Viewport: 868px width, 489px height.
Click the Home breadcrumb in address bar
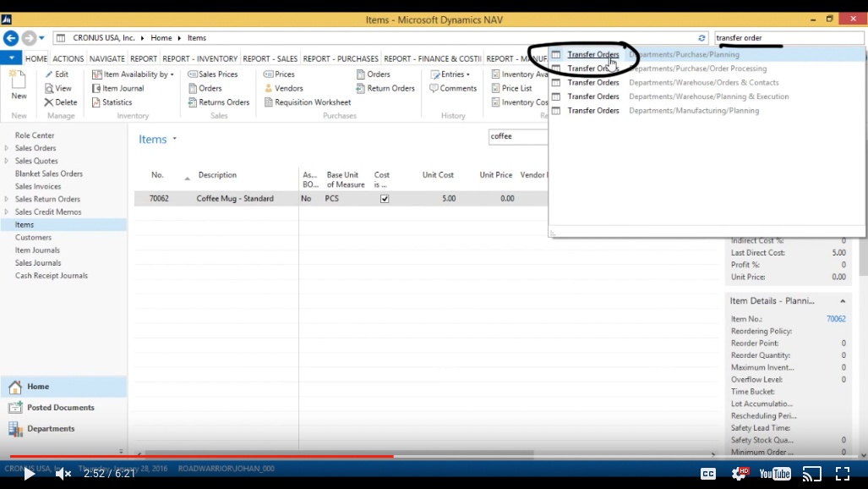161,38
